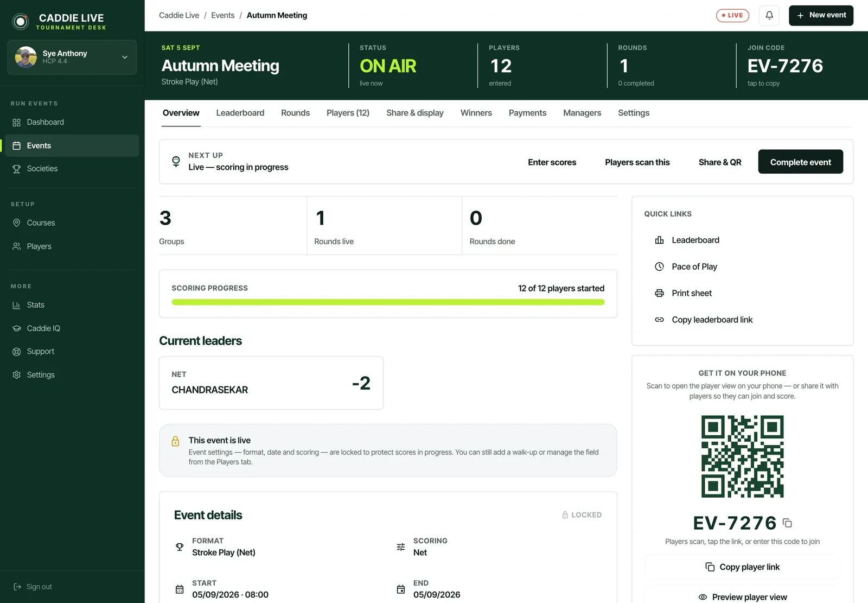868x603 pixels.
Task: Open Courses from the sidebar
Action: tap(72, 223)
